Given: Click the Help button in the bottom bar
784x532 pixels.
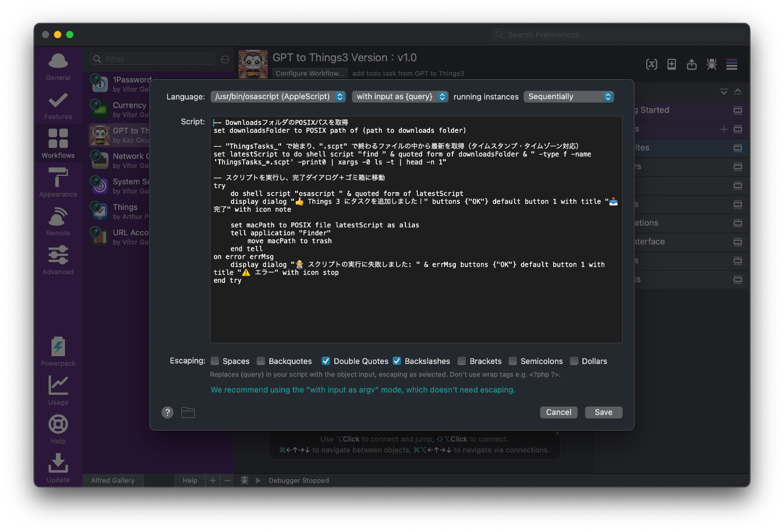Looking at the screenshot, I should pyautogui.click(x=190, y=480).
